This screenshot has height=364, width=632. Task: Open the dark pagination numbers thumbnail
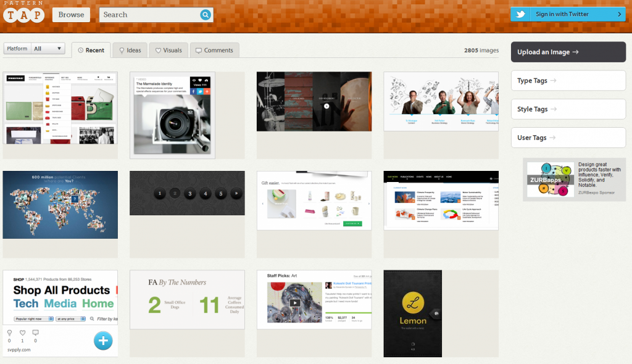188,193
